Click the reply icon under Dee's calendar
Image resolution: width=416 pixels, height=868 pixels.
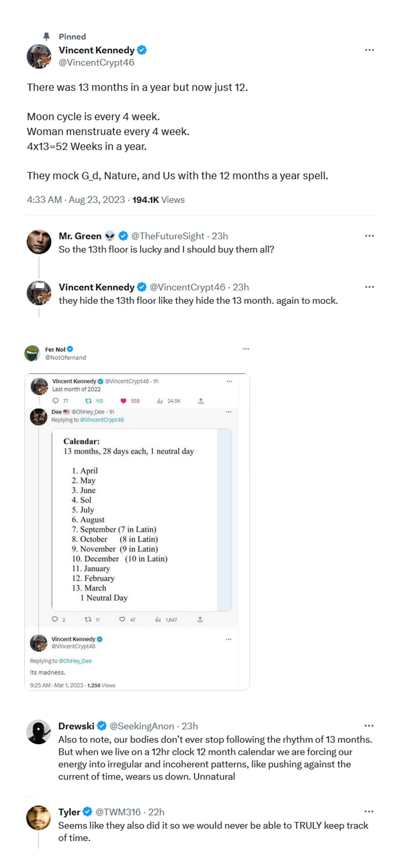[x=55, y=619]
